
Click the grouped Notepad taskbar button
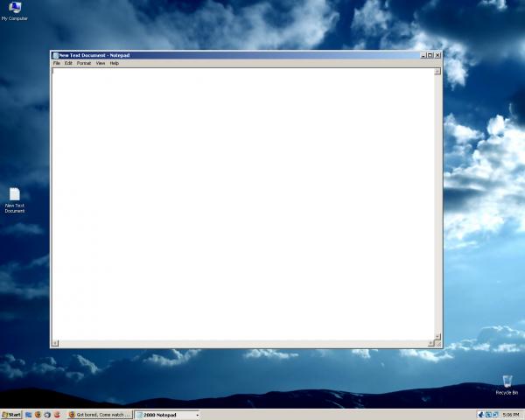tap(167, 415)
